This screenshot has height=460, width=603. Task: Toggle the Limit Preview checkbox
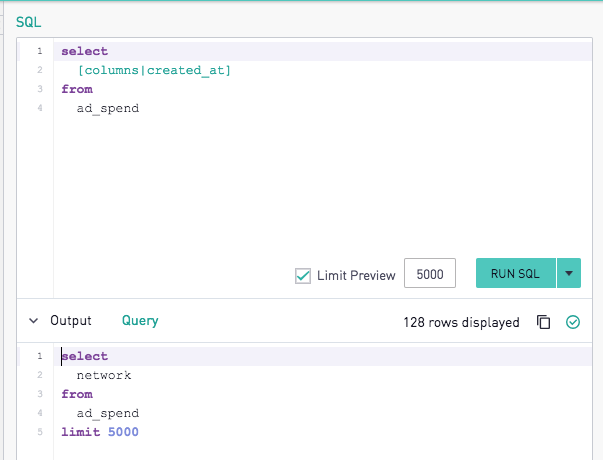click(x=303, y=275)
